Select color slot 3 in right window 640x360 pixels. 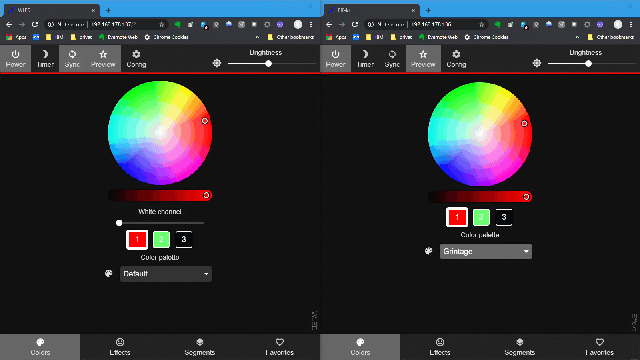(504, 217)
